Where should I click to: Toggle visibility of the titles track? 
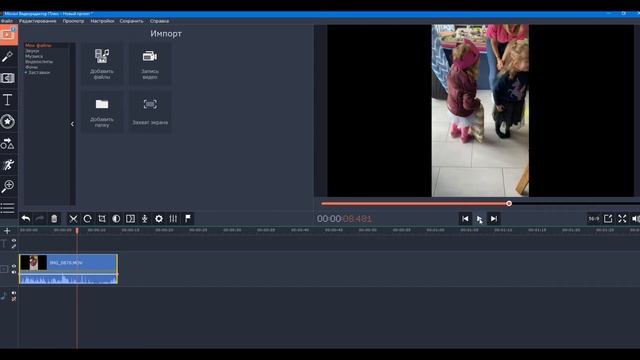(14, 241)
